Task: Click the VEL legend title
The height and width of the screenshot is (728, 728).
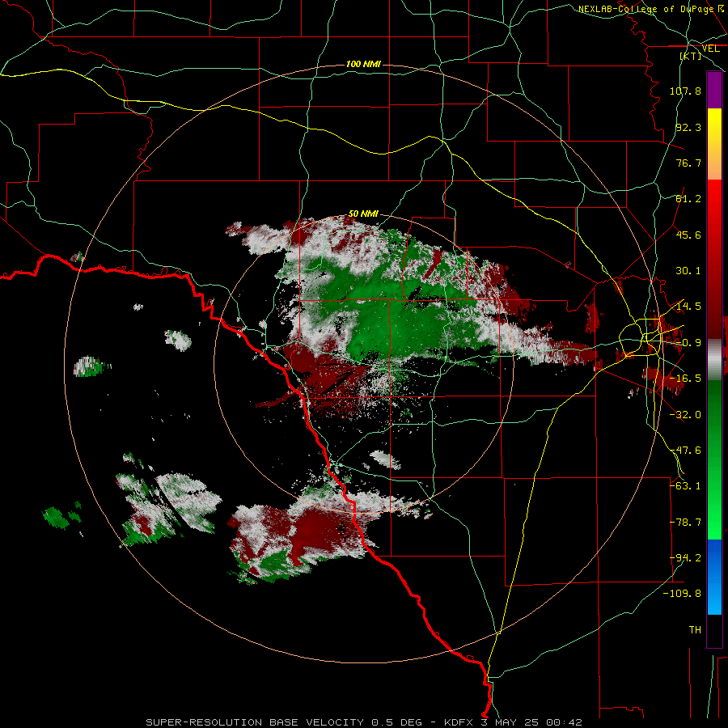Action: pos(710,49)
